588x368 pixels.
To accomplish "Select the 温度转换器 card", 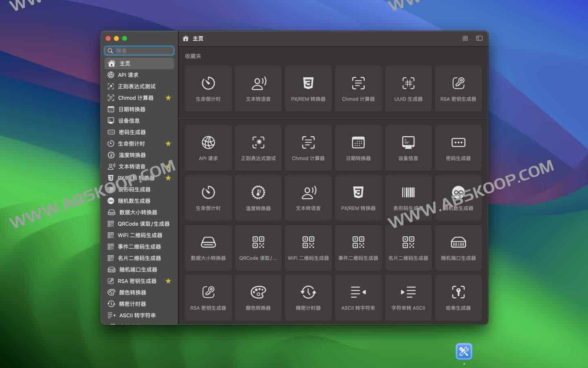I will click(x=258, y=198).
